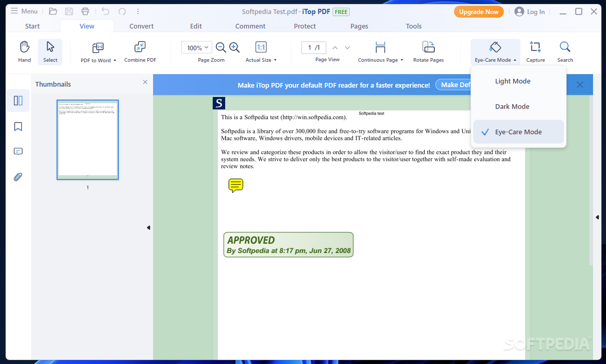
Task: Expand the PDF to Word dropdown arrow
Action: tap(115, 61)
